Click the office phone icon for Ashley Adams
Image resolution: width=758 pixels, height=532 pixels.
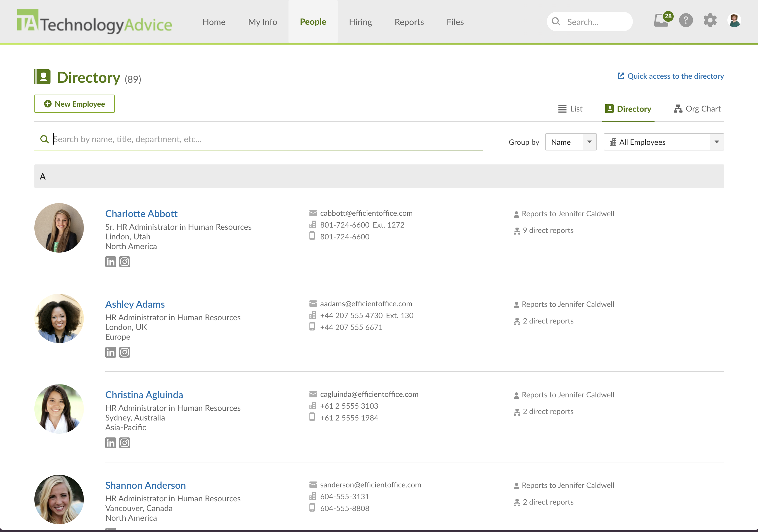pyautogui.click(x=312, y=315)
